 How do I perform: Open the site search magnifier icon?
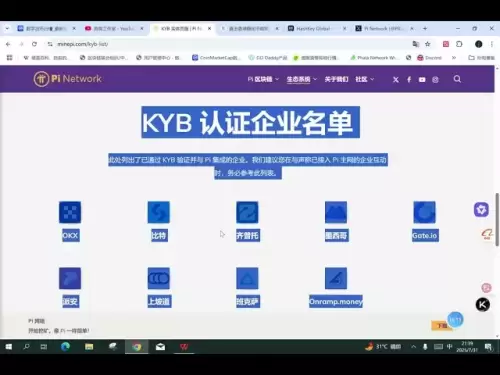[457, 79]
